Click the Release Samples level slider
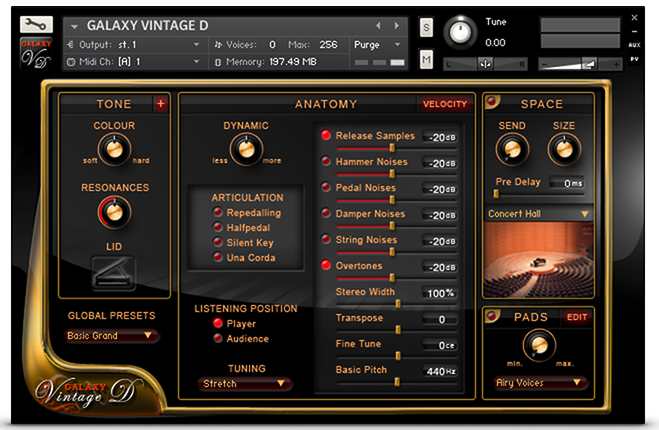 (396, 148)
